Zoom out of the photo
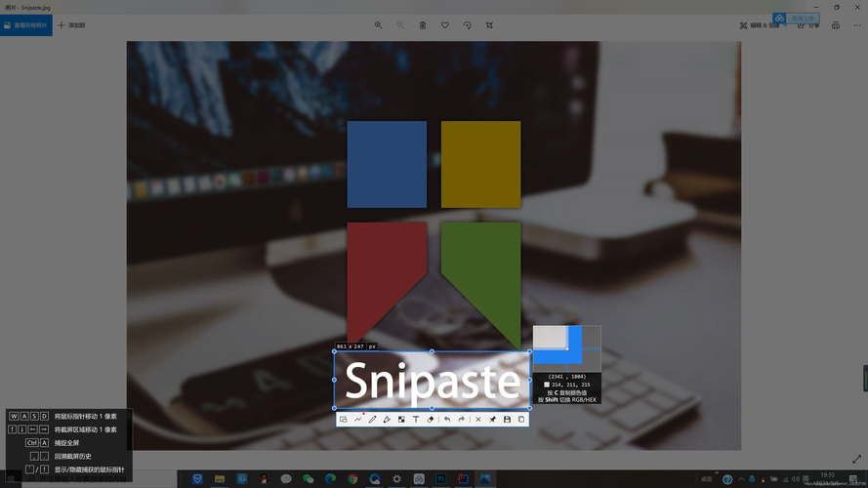This screenshot has height=488, width=868. tap(400, 25)
